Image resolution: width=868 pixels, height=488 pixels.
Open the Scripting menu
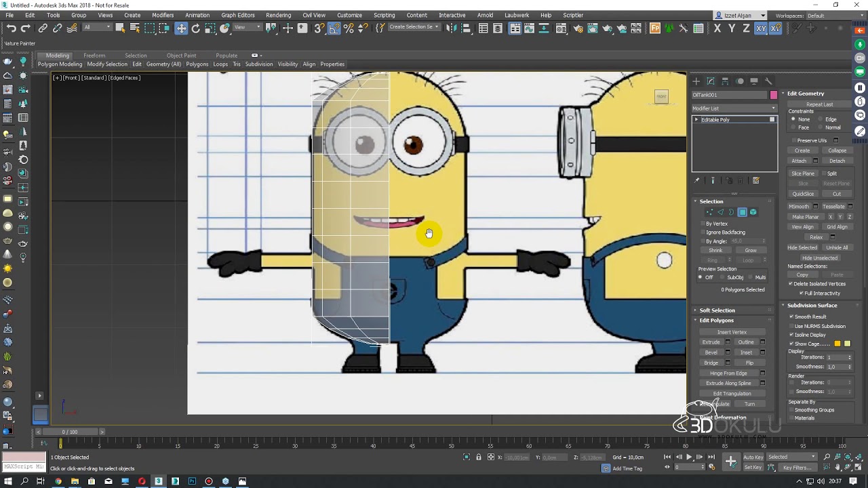pyautogui.click(x=384, y=15)
